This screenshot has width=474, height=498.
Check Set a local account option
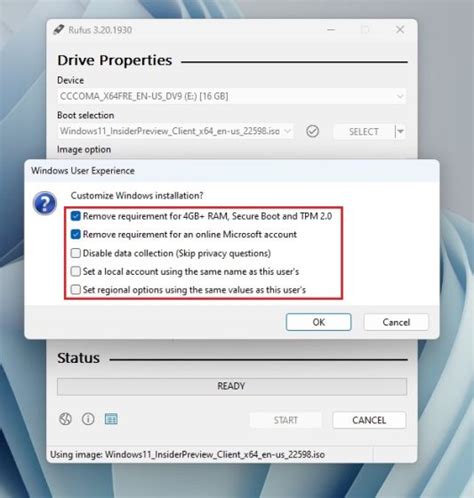tap(76, 271)
